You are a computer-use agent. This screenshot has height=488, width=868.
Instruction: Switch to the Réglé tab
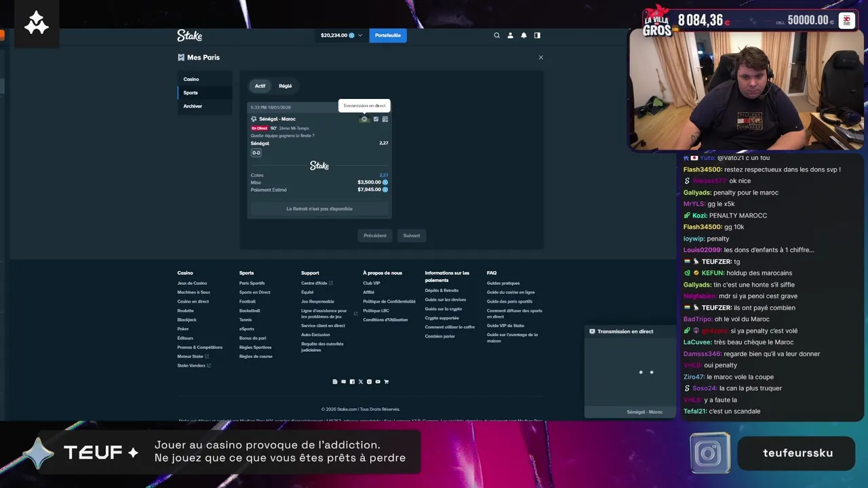tap(285, 86)
